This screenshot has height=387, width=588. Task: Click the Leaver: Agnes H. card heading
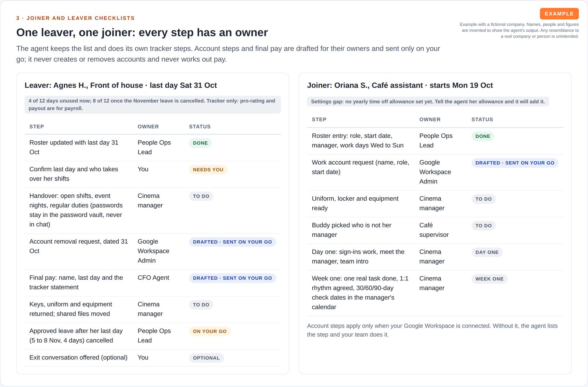[121, 85]
